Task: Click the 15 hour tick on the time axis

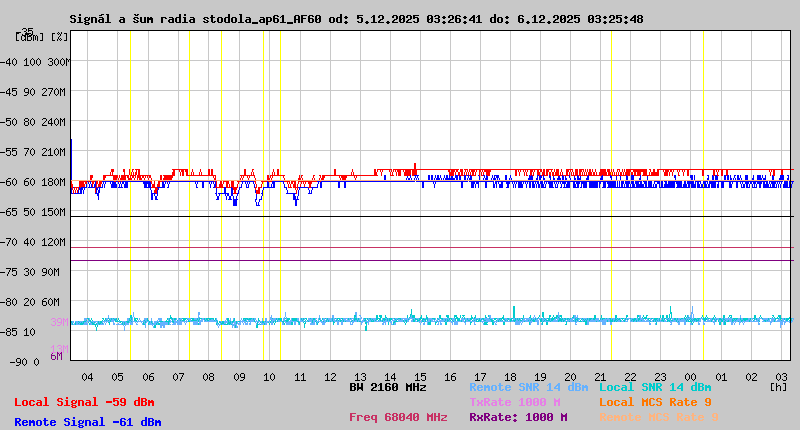Action: (x=420, y=376)
